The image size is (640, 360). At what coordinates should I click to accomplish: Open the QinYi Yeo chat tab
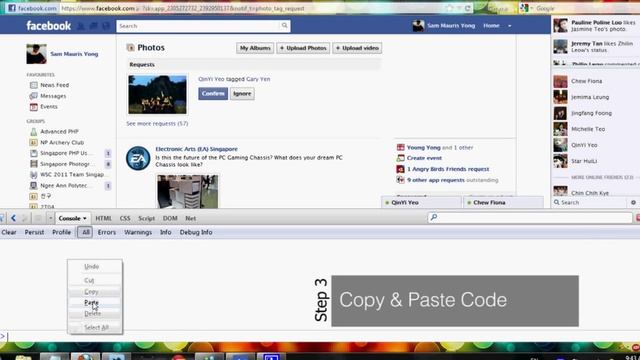click(421, 202)
